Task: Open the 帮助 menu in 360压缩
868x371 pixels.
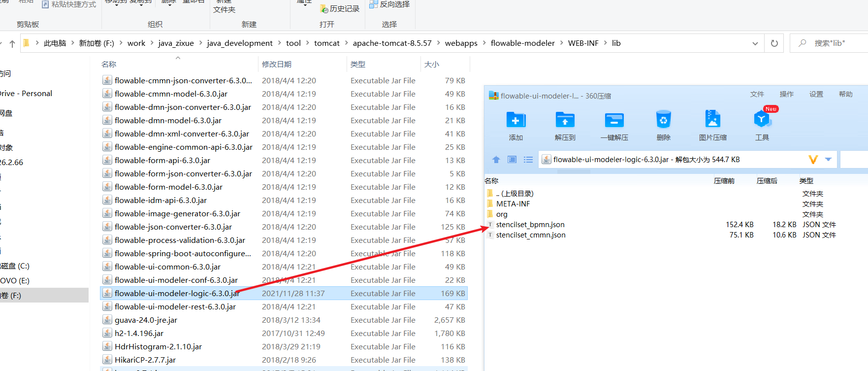Action: (x=846, y=94)
